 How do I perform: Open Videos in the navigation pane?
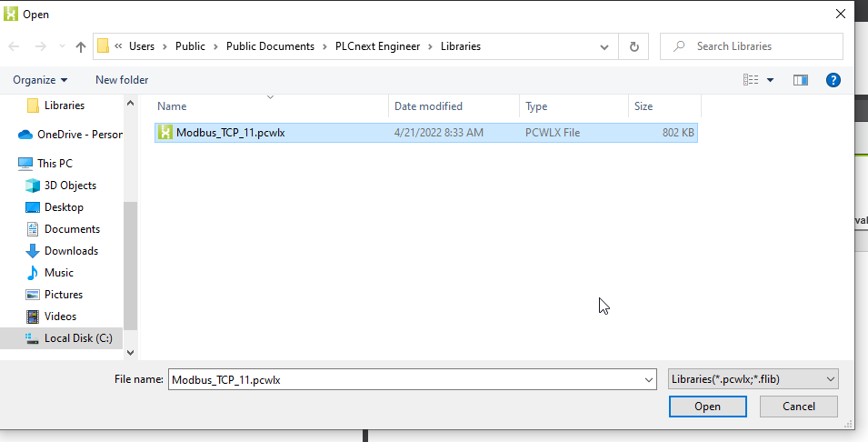(60, 316)
